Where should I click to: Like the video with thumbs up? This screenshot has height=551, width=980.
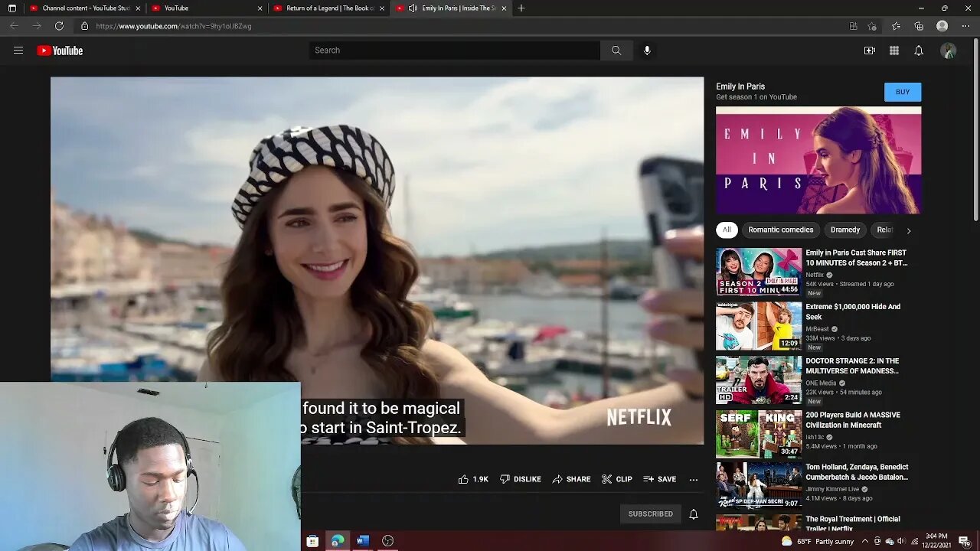tap(464, 479)
